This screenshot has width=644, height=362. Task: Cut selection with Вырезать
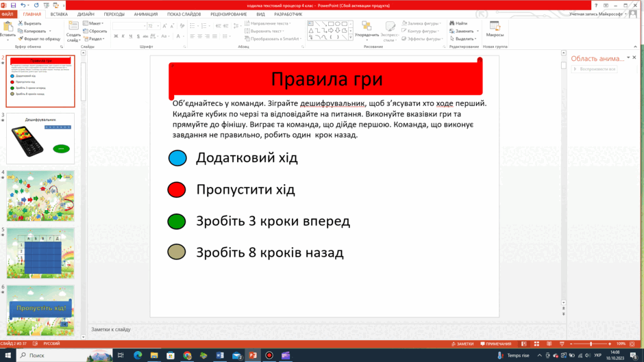pyautogui.click(x=29, y=23)
